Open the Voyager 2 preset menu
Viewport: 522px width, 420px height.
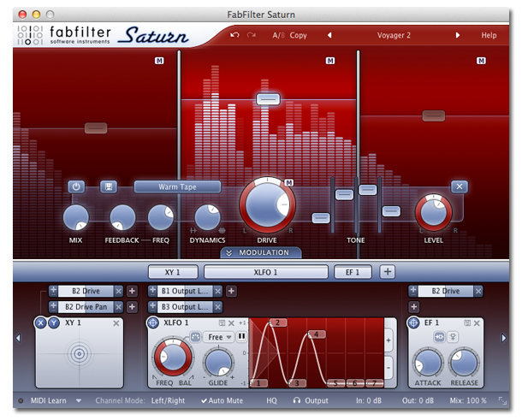pos(394,35)
